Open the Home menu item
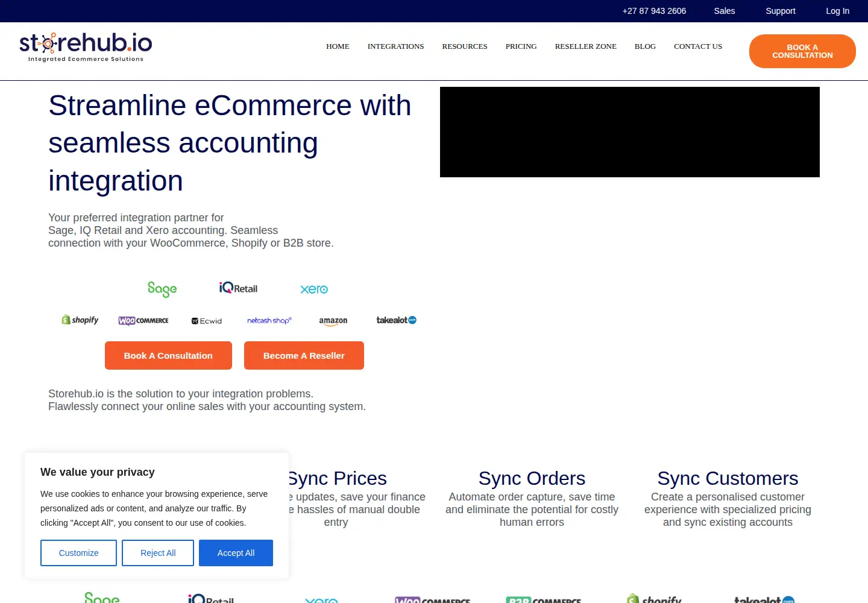This screenshot has width=868, height=603. click(x=338, y=46)
